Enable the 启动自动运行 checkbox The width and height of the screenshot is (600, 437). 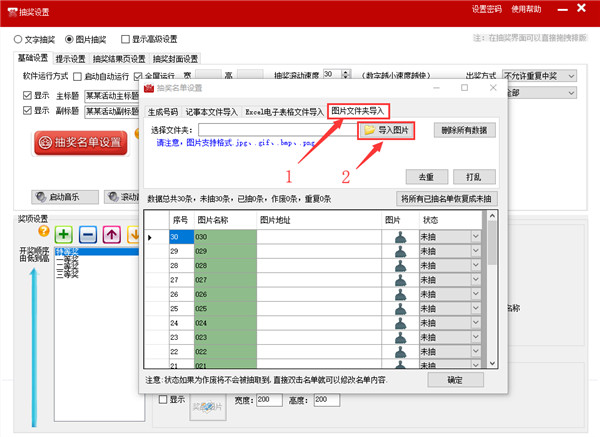point(78,76)
